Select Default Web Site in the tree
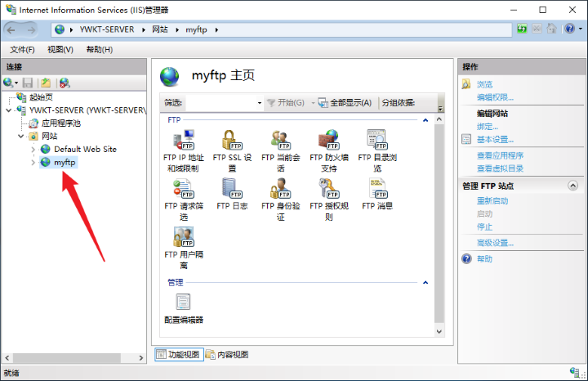This screenshot has width=588, height=381. coord(85,150)
